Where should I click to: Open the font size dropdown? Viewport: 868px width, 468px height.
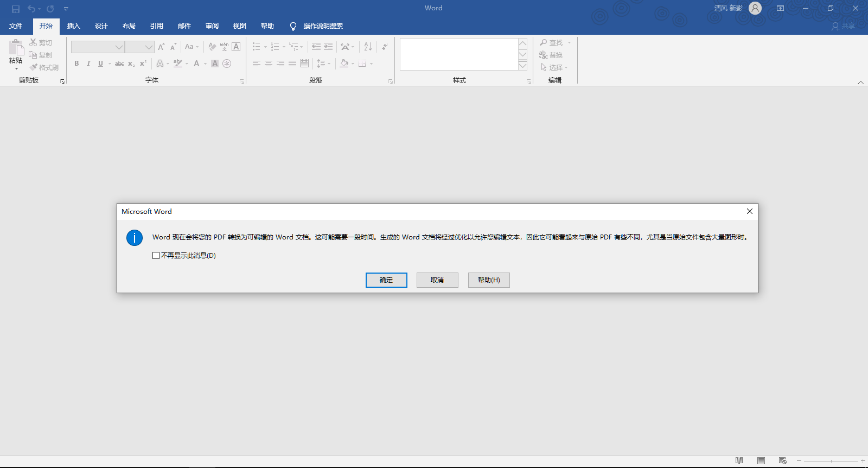149,47
